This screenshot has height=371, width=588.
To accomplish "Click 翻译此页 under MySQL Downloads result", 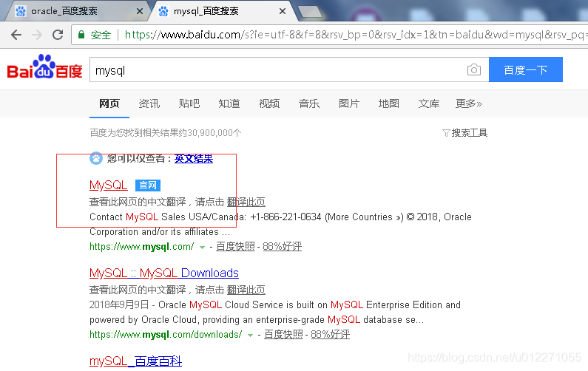I will click(246, 290).
